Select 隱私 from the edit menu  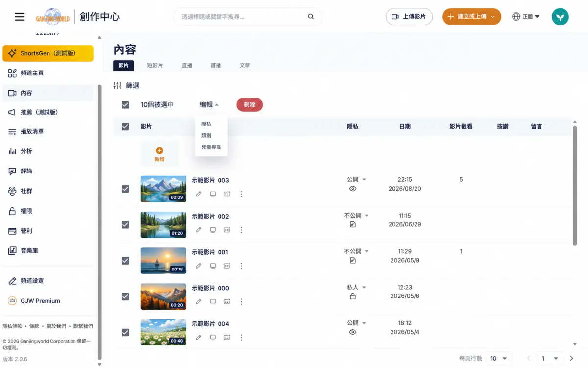coord(206,124)
